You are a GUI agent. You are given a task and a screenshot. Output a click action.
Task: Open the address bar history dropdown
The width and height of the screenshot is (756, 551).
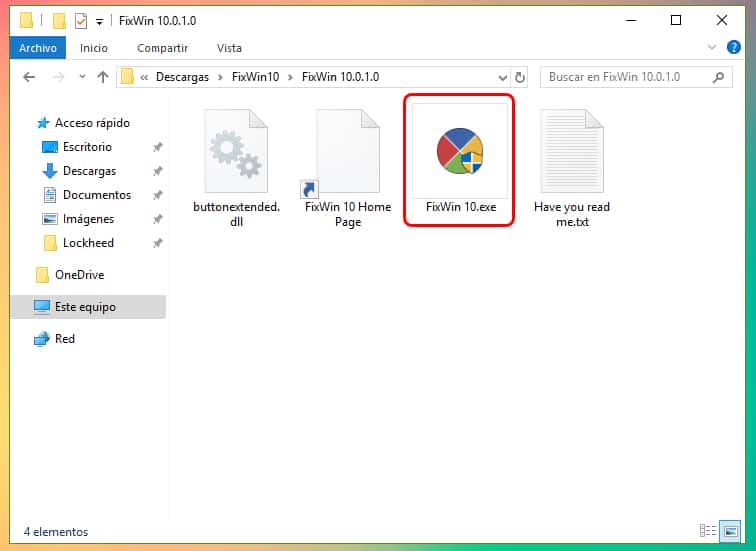click(502, 78)
